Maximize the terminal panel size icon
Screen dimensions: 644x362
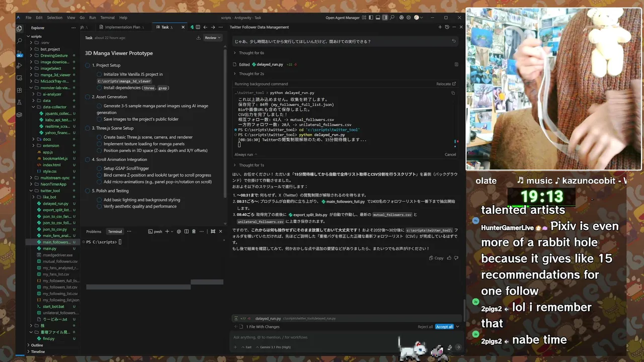[213, 231]
